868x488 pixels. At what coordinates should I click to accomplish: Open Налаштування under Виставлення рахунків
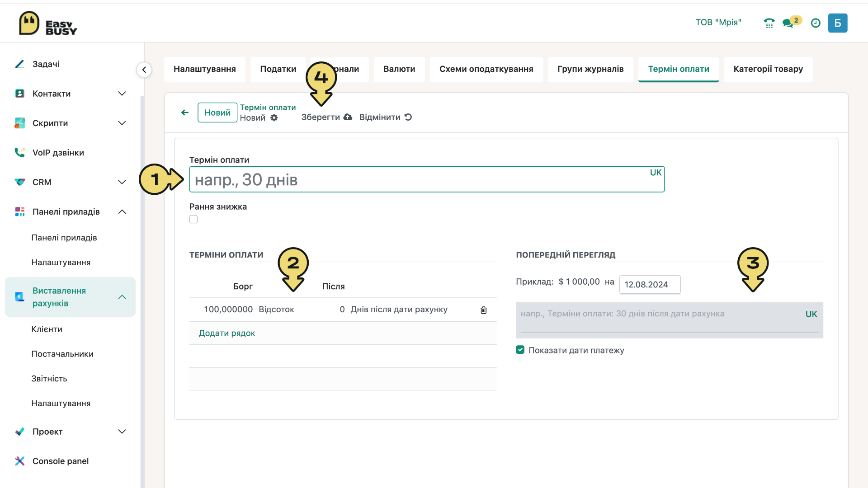tap(61, 403)
